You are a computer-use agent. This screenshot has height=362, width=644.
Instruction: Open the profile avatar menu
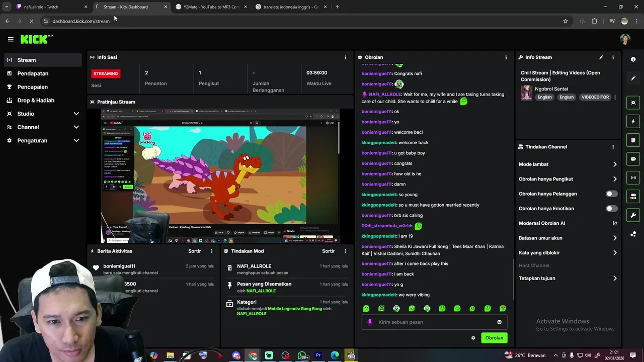point(625,39)
